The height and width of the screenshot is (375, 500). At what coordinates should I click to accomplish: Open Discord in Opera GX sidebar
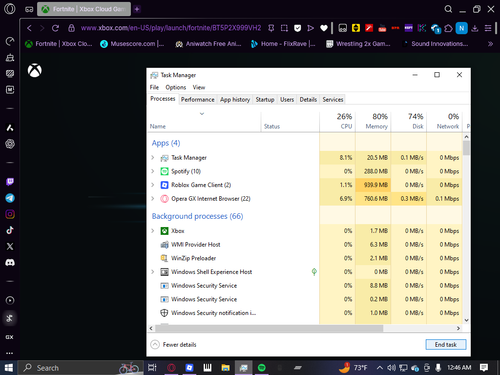pyautogui.click(x=10, y=263)
